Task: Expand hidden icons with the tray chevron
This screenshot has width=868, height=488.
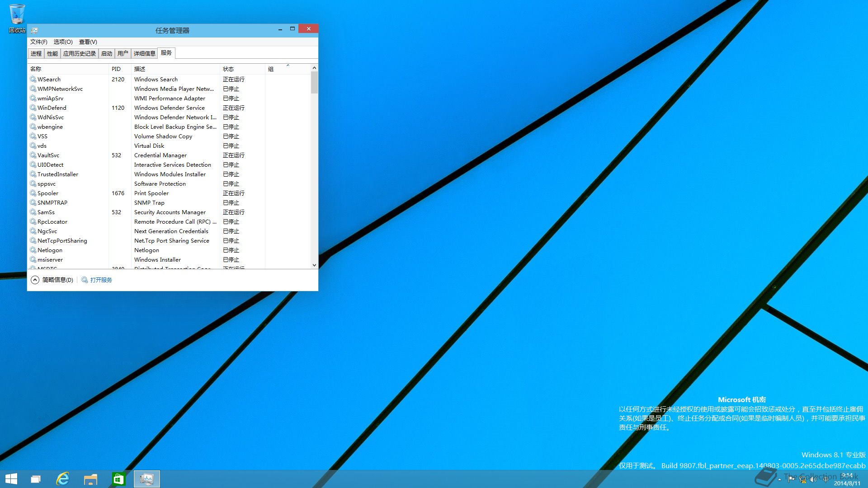Action: 779,480
